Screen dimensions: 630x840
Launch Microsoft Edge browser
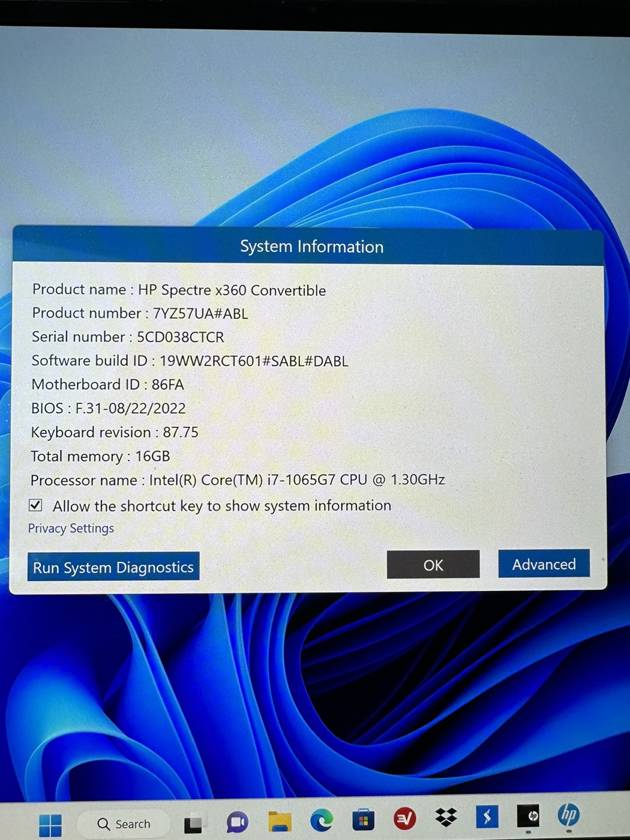tap(321, 821)
